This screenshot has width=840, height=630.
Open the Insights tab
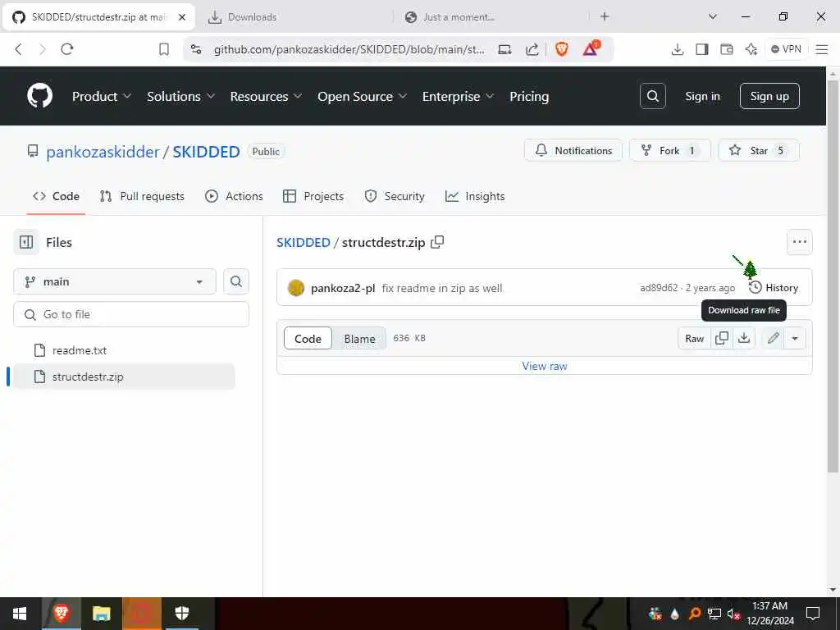pyautogui.click(x=475, y=196)
